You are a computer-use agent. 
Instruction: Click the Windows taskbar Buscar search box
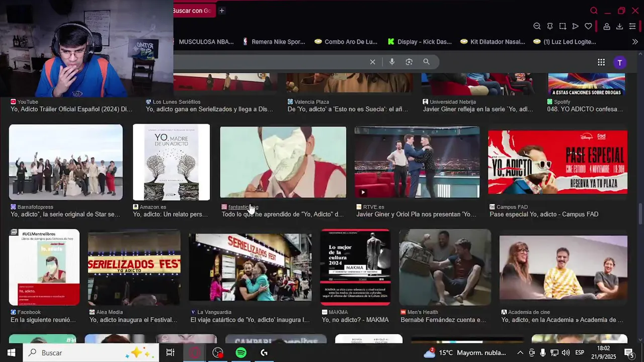91,353
